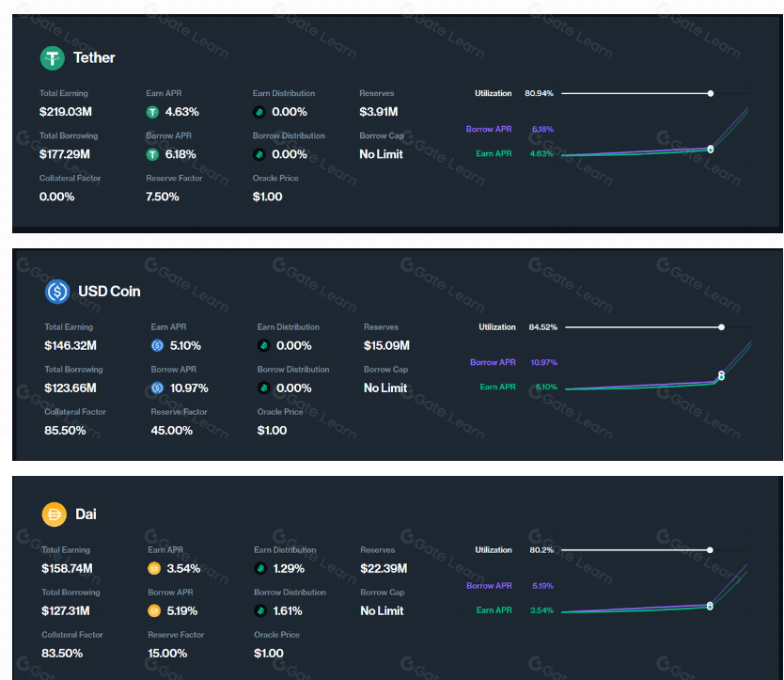Select the USD Coin card title
This screenshot has width=784, height=680.
tap(109, 292)
